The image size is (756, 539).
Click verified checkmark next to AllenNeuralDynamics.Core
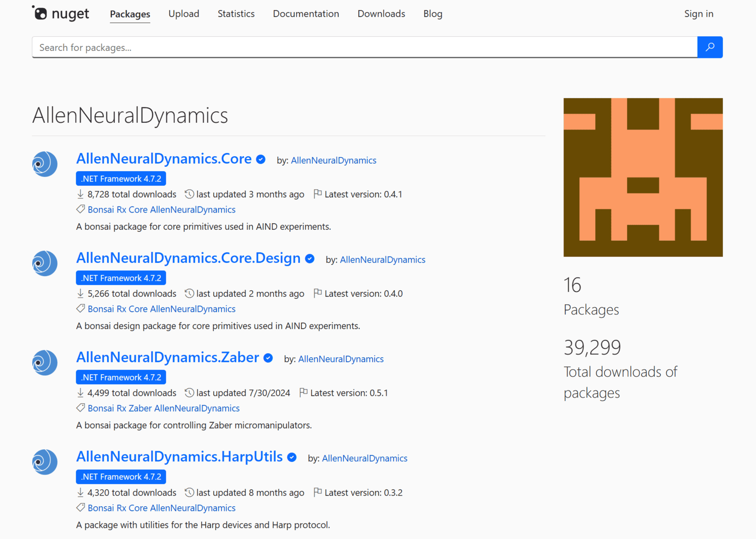coord(261,160)
